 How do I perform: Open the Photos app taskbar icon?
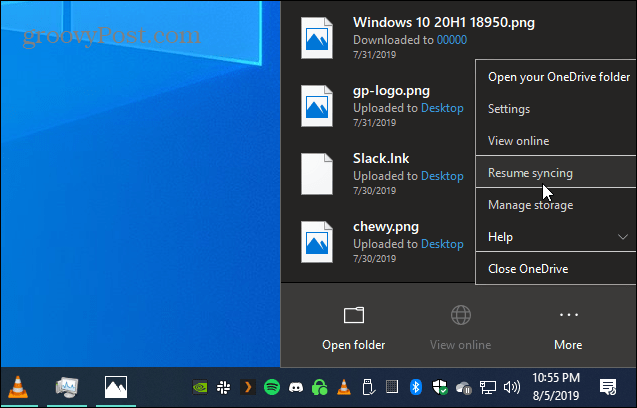pos(116,387)
